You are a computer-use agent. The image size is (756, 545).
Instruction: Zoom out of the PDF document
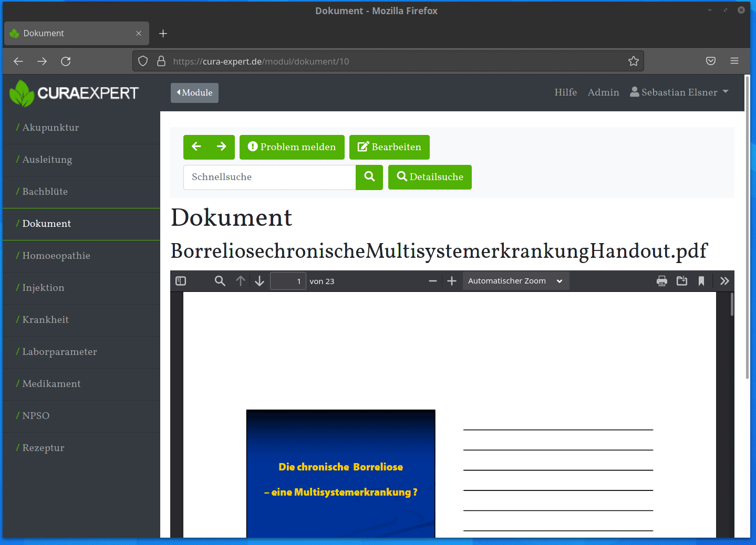[x=432, y=280]
